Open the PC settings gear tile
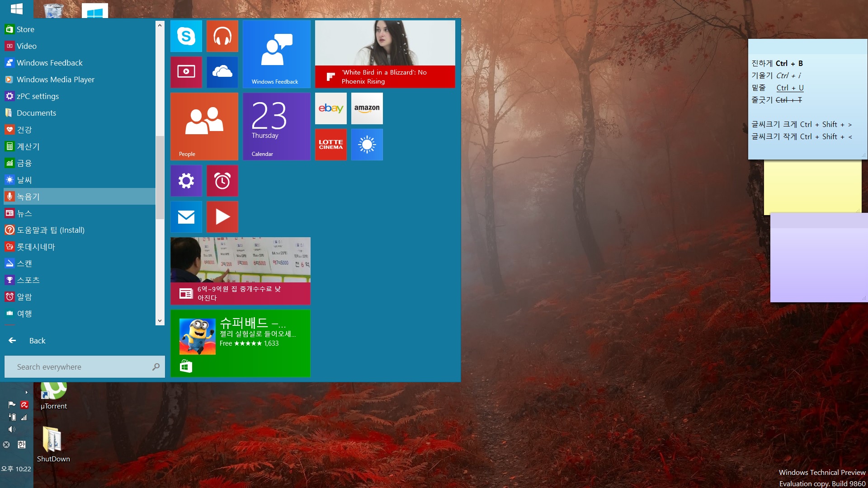Viewport: 868px width, 488px height. coord(186,181)
